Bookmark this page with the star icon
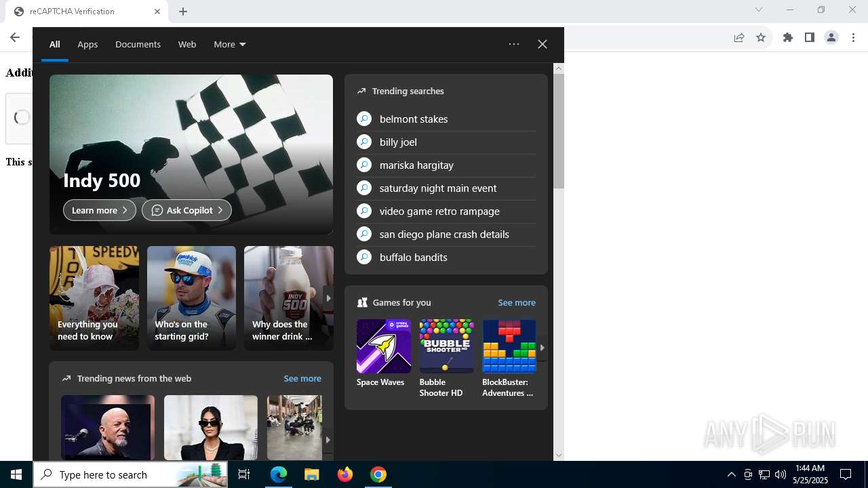Image resolution: width=868 pixels, height=488 pixels. [x=761, y=37]
